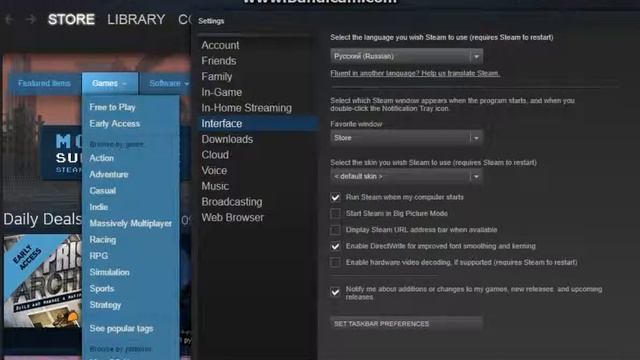This screenshot has width=640, height=360.
Task: Click SET TASKBAR PREFERENCES button
Action: coord(407,324)
